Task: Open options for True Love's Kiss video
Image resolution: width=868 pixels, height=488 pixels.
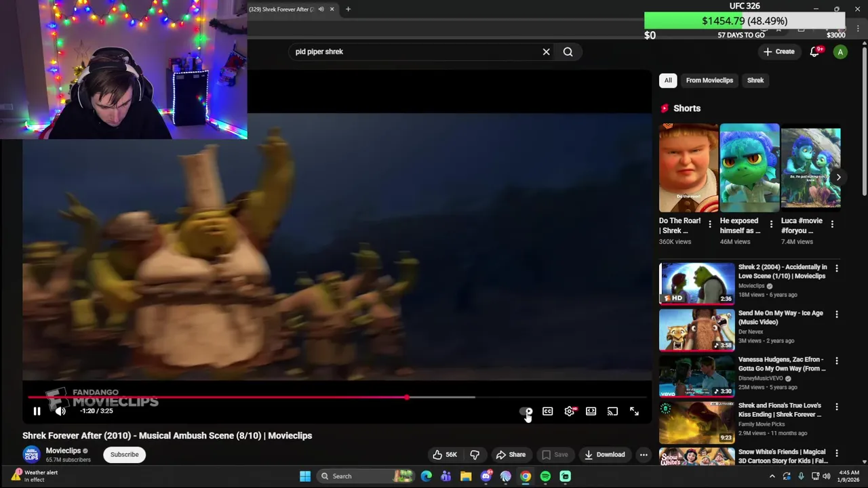Action: (x=836, y=407)
